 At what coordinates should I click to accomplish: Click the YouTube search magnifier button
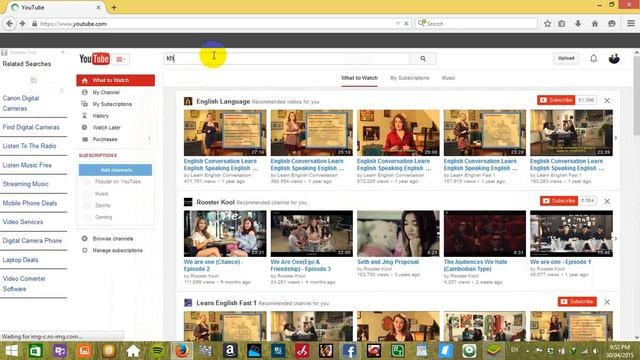point(423,59)
